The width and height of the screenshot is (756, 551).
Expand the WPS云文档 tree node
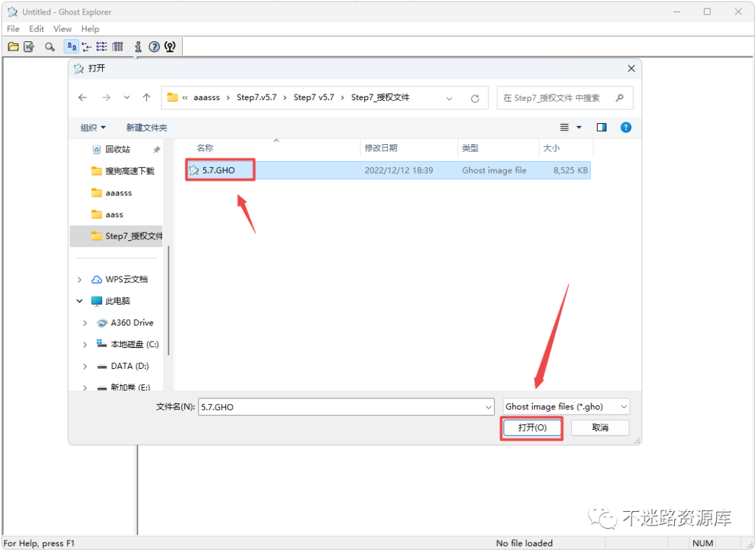80,279
